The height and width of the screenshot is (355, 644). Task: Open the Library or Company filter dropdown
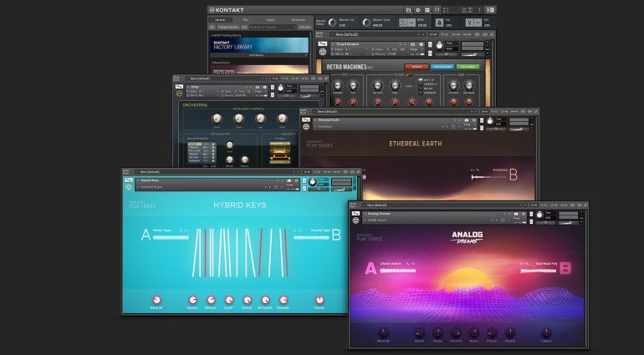point(273,27)
